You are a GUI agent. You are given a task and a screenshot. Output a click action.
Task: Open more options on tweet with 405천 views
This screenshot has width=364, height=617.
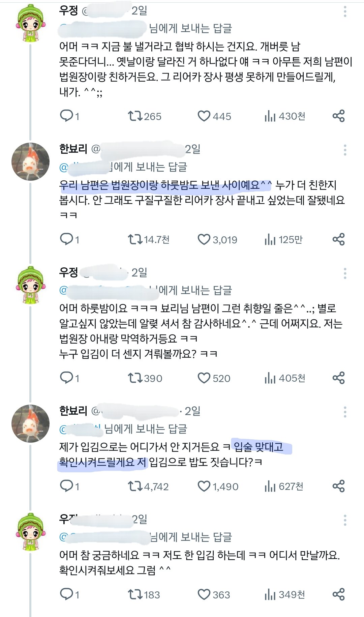pos(345,273)
